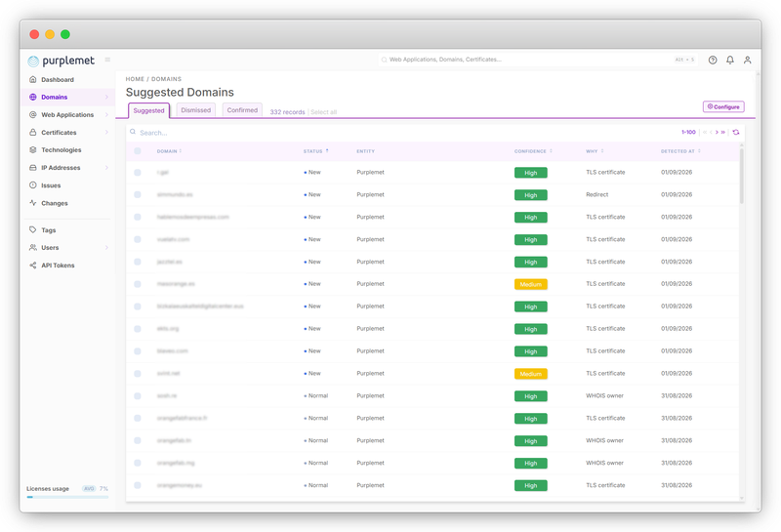Open the Configure button
The height and width of the screenshot is (532, 781).
click(723, 106)
